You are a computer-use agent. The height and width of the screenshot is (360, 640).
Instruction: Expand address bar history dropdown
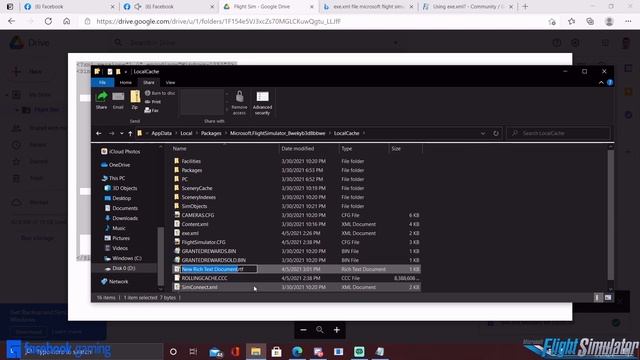click(483, 133)
